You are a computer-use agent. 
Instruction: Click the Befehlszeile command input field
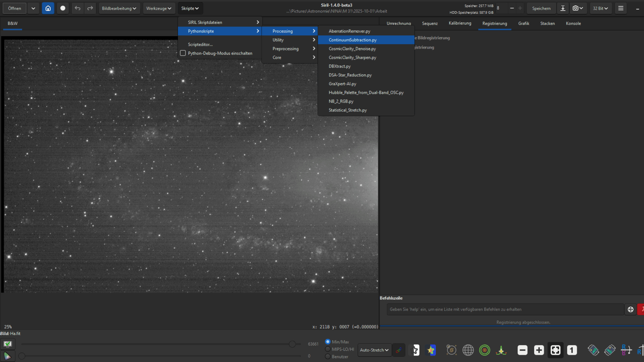click(x=505, y=309)
